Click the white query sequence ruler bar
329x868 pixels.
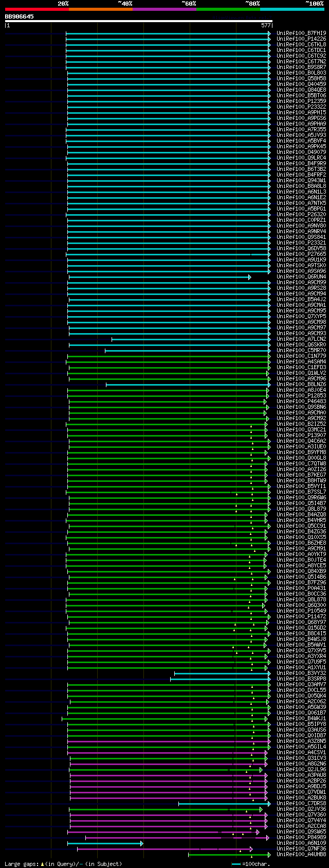[x=138, y=21]
